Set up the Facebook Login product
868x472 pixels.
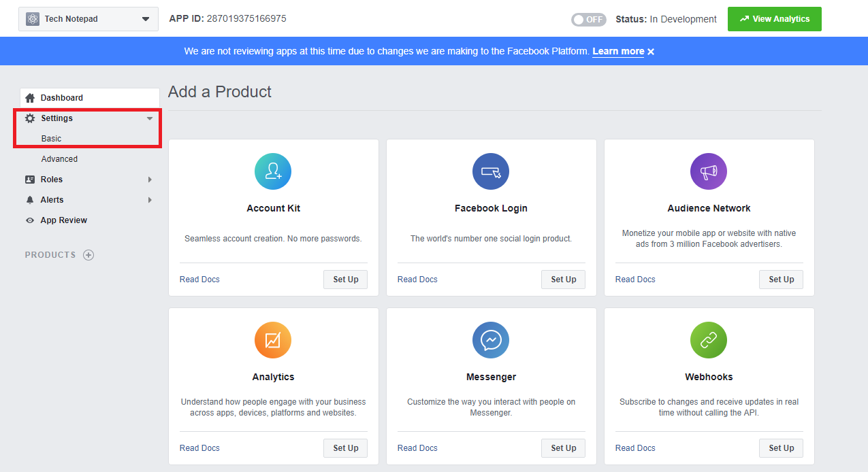(x=563, y=280)
